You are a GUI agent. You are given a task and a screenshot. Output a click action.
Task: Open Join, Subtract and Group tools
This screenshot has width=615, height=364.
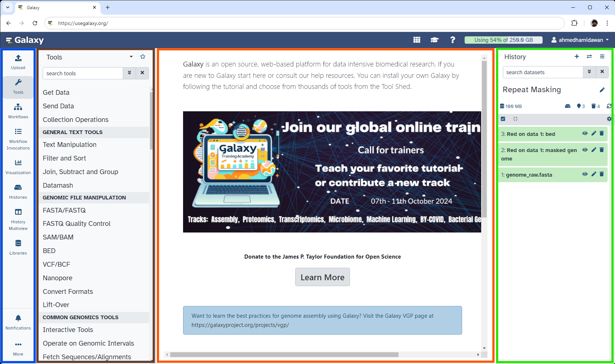(81, 172)
